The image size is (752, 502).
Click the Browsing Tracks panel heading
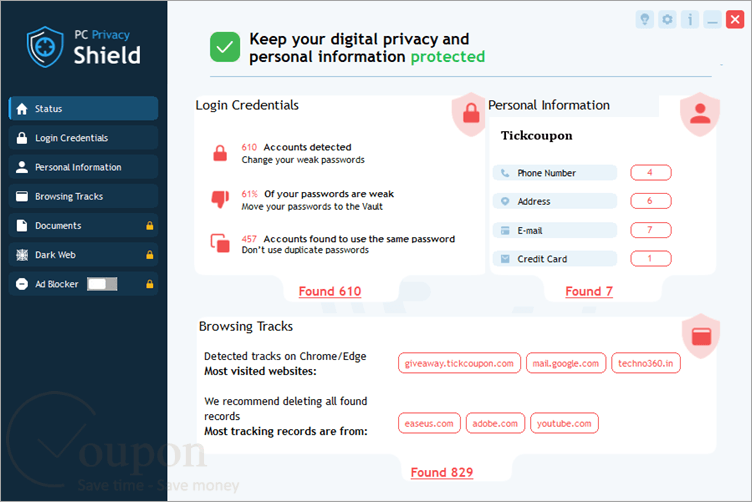[246, 326]
